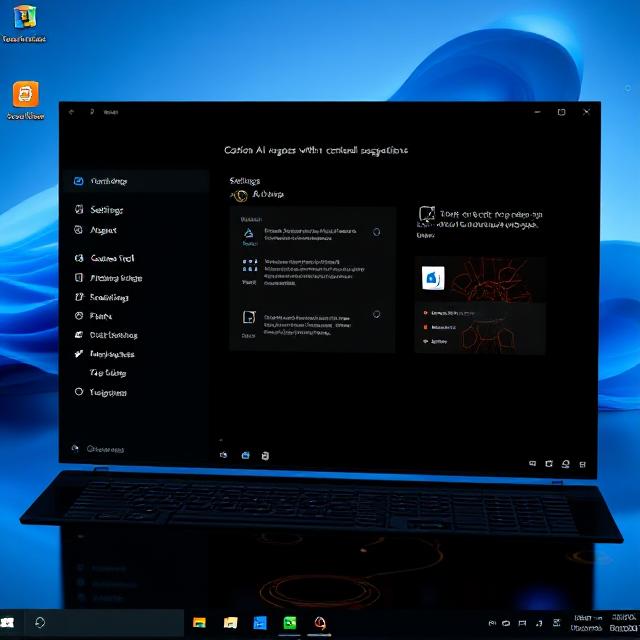The height and width of the screenshot is (640, 640).
Task: Click the document icon in the third card row
Action: pos(249,317)
